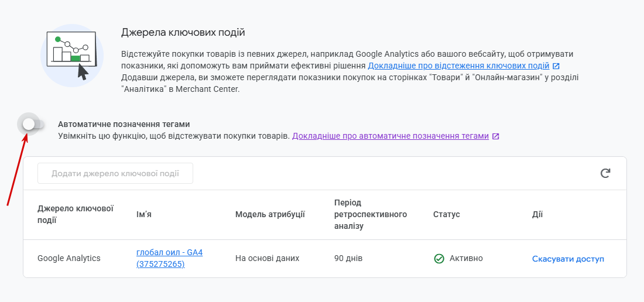This screenshot has height=302, width=644.
Task: Click the Ім'я column header
Action: click(x=144, y=214)
